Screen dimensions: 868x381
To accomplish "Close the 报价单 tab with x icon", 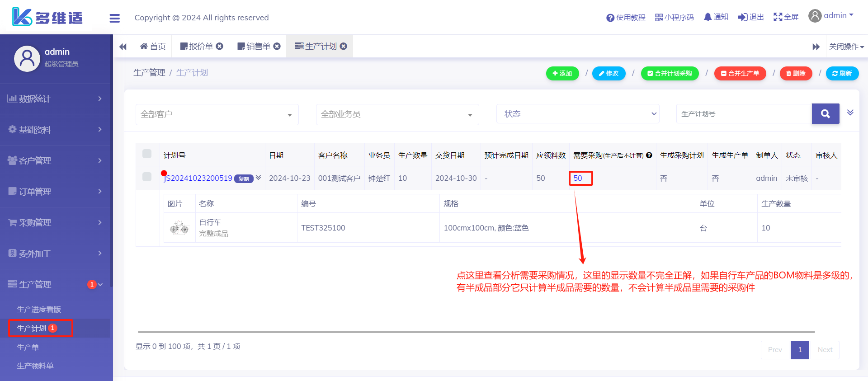I will pos(220,46).
